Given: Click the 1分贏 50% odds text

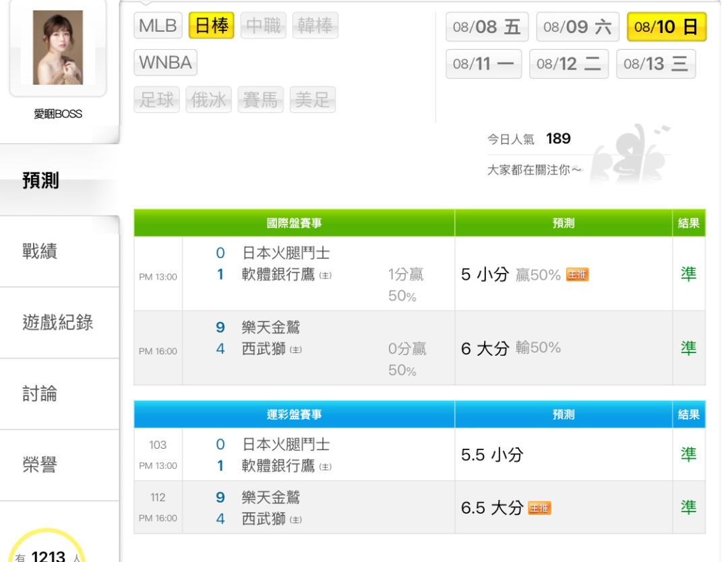Looking at the screenshot, I should 406,285.
